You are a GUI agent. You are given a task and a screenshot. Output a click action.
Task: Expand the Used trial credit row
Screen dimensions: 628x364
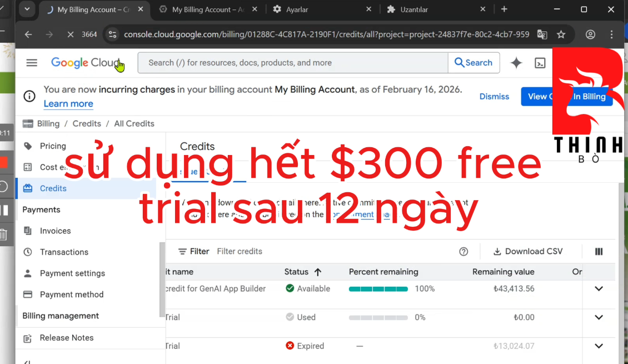(599, 317)
